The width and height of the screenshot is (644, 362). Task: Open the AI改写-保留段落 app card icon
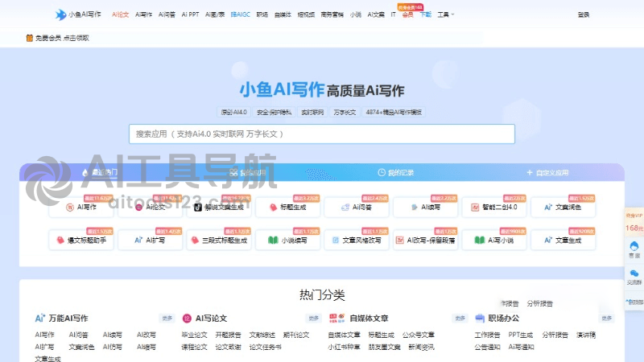click(399, 240)
